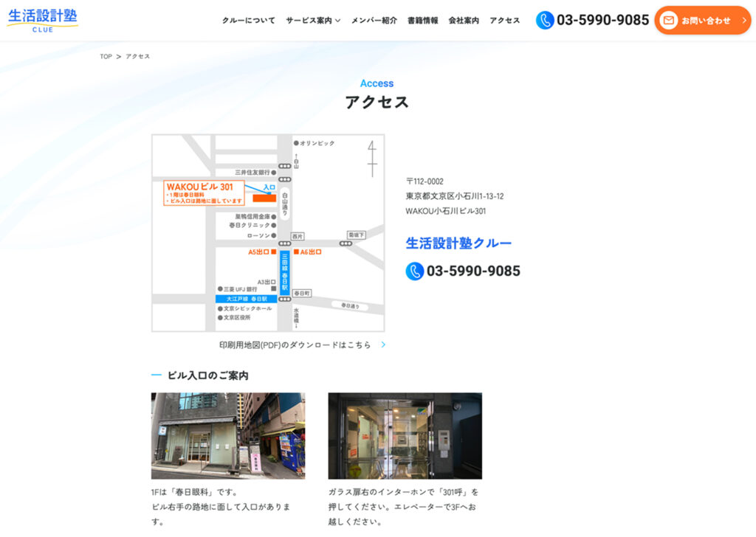This screenshot has height=537, width=756.
Task: Expand the サービス案内 dropdown menu
Action: (x=313, y=21)
